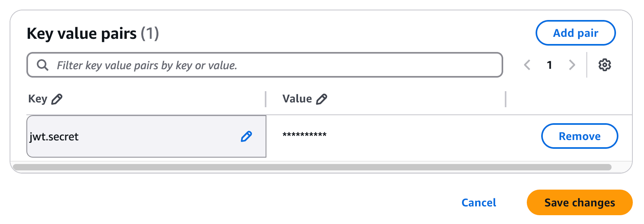Image resolution: width=644 pixels, height=224 pixels.
Task: Go to the next page chevron
Action: pyautogui.click(x=572, y=65)
